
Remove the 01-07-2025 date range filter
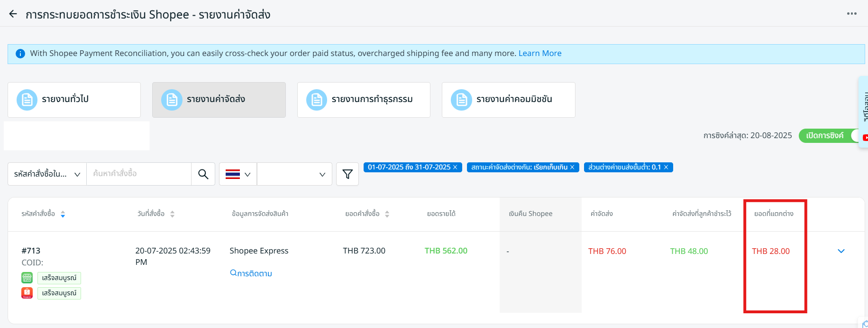coord(455,168)
